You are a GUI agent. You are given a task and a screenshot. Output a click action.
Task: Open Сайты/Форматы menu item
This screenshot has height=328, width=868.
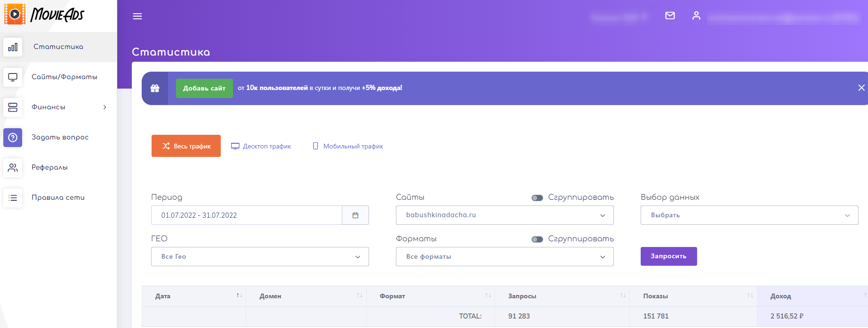(58, 77)
